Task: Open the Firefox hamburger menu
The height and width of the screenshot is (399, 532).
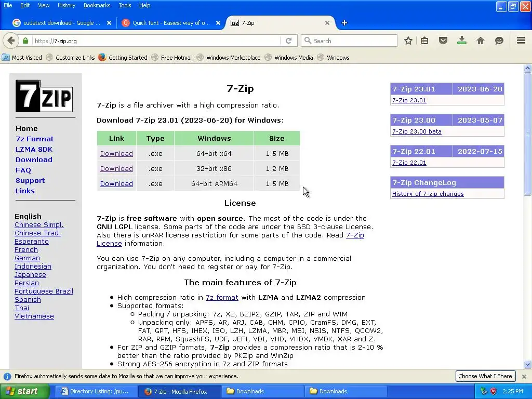Action: [x=521, y=41]
